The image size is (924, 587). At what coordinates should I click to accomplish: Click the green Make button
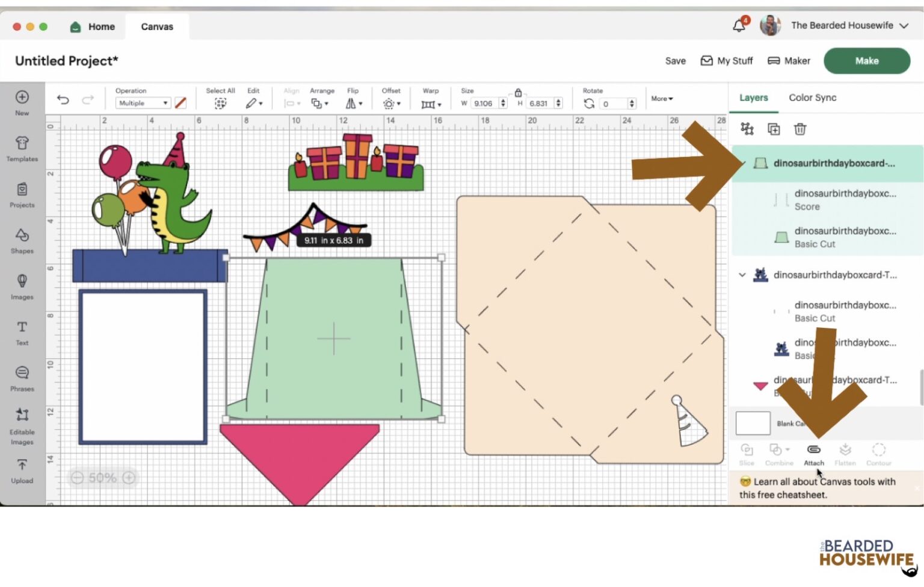pos(866,61)
